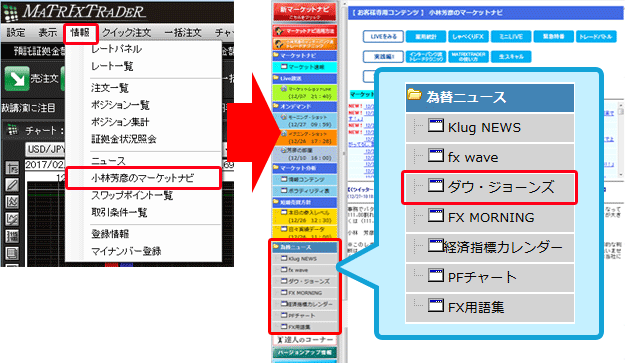Choose 小林芳彦のマーケットナビ menu entry

click(x=143, y=178)
